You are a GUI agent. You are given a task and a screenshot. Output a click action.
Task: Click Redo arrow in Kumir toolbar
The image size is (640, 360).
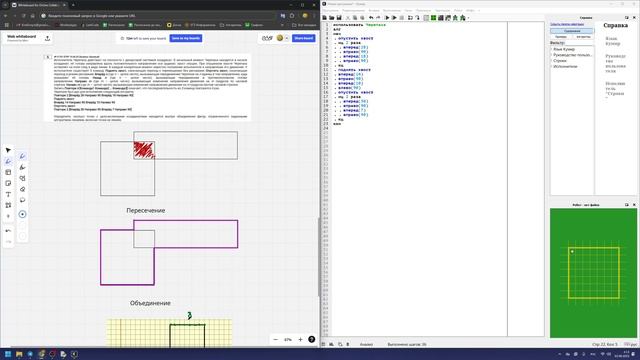click(x=378, y=18)
